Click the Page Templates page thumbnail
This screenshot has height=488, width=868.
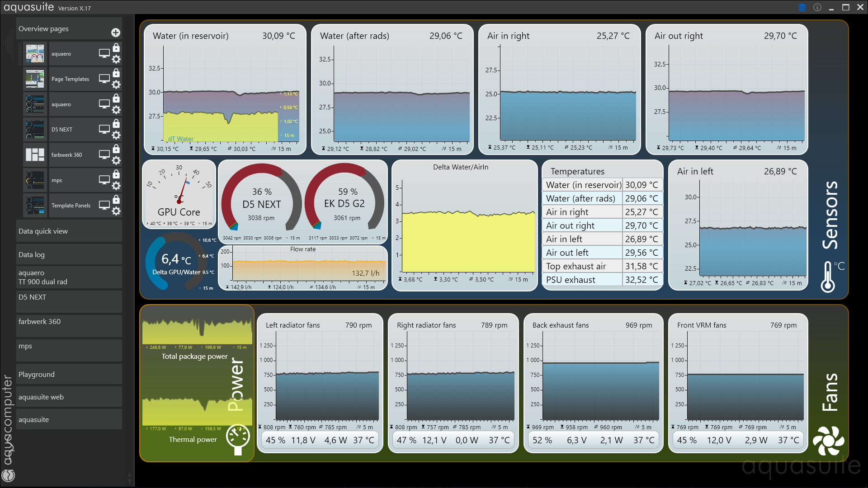35,79
